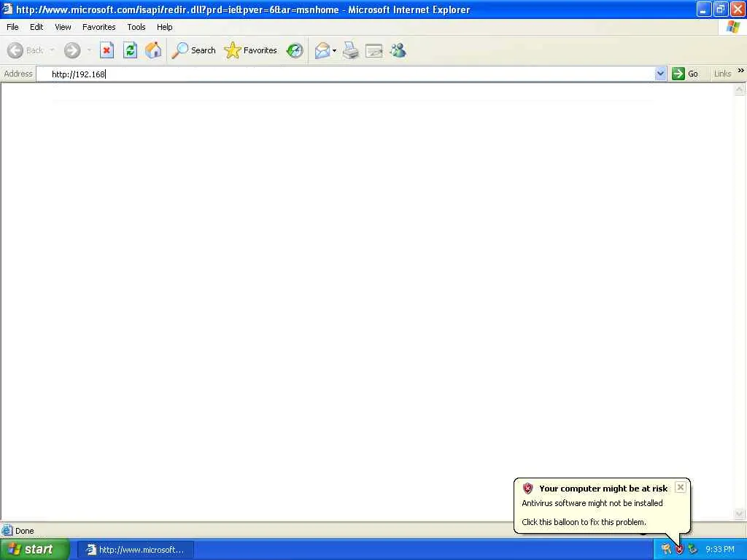Click the red security shield tray icon
The width and height of the screenshot is (747, 560).
[679, 550]
